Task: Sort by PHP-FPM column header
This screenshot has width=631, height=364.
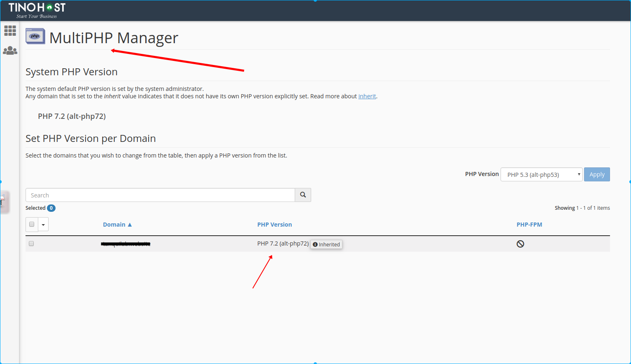Action: pyautogui.click(x=529, y=225)
